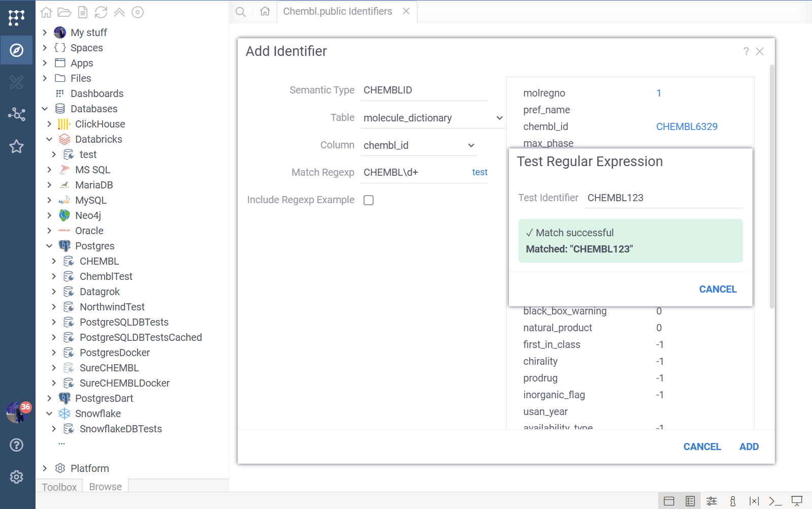Expand the My stuff tree node
Image resolution: width=812 pixels, height=509 pixels.
click(45, 33)
